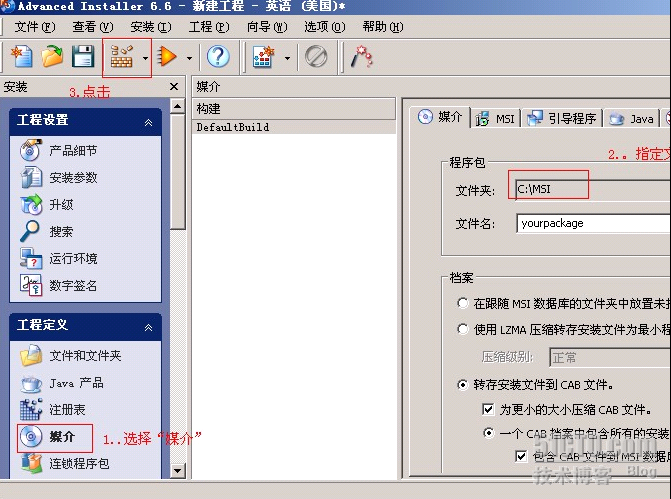Close the 安装 side panel
Image resolution: width=671 pixels, height=499 pixels.
coord(174,87)
